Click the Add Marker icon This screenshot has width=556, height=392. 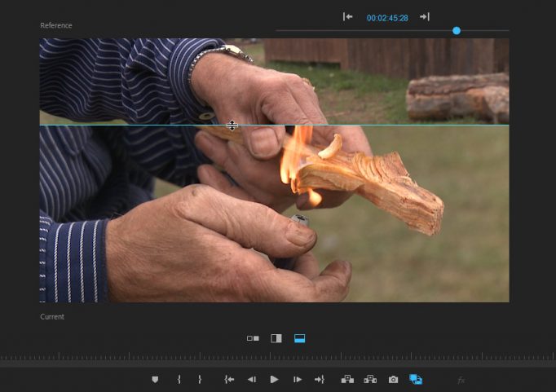point(155,380)
